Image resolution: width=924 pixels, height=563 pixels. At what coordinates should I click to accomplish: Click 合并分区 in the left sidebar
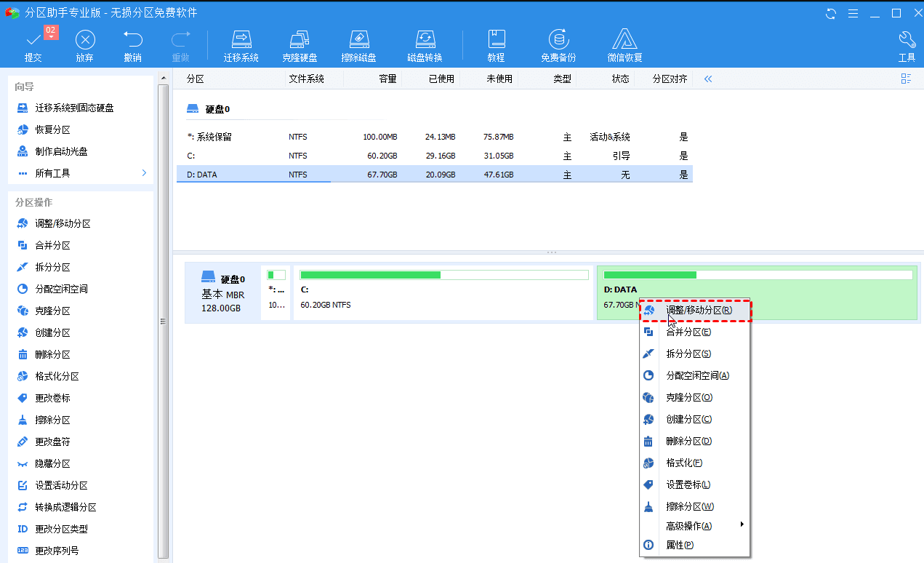52,246
